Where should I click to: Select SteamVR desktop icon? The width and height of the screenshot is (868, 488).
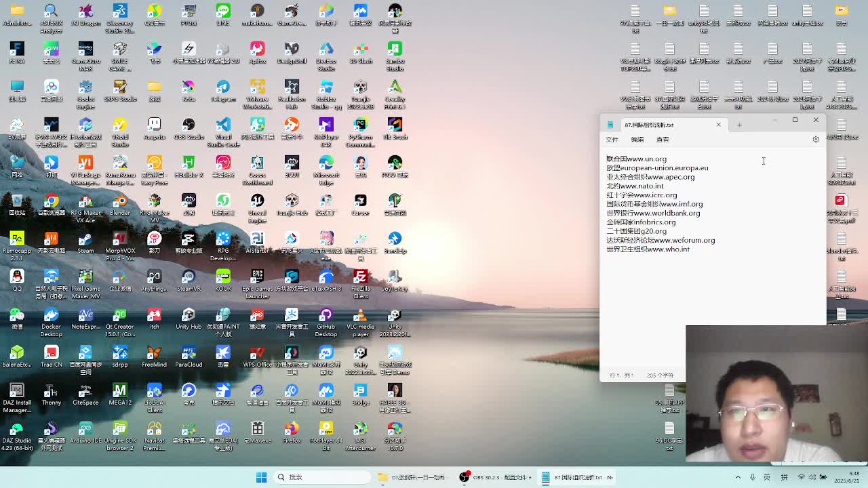pos(189,281)
